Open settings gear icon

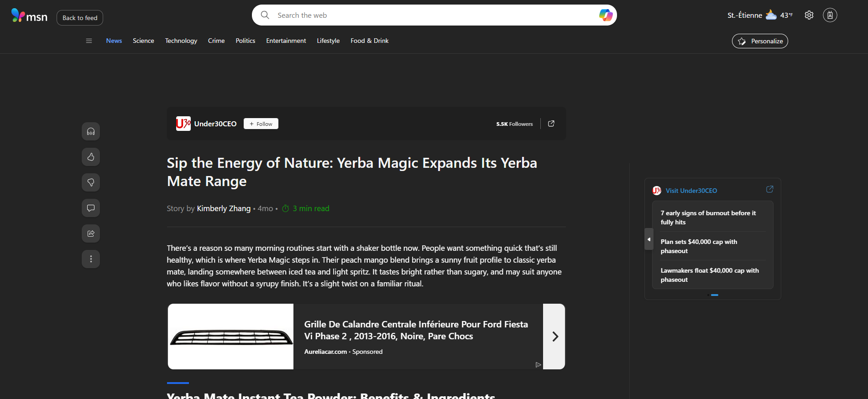click(x=809, y=15)
